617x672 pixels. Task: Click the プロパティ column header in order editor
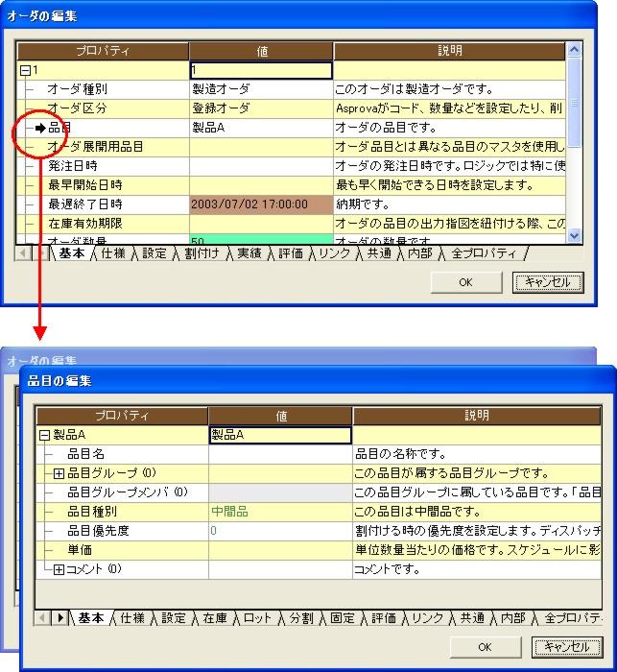click(x=103, y=52)
